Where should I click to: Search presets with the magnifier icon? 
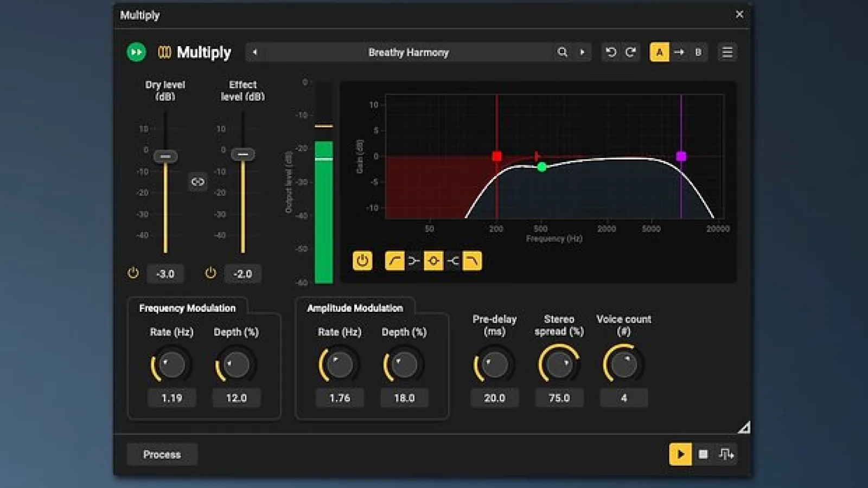pyautogui.click(x=563, y=52)
